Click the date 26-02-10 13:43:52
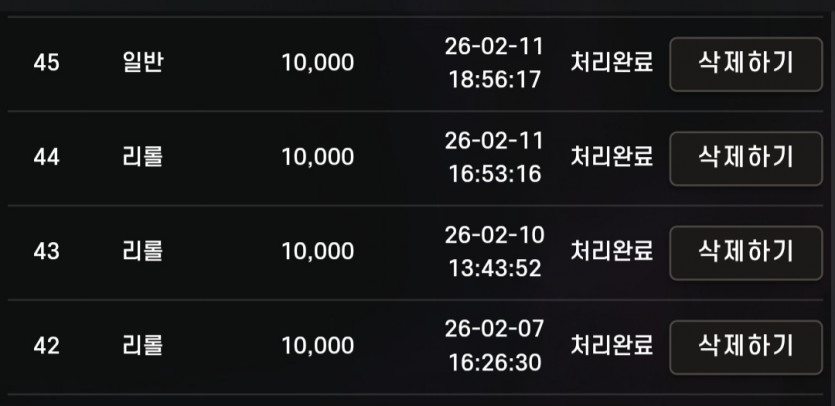The height and width of the screenshot is (406, 835). tap(495, 251)
